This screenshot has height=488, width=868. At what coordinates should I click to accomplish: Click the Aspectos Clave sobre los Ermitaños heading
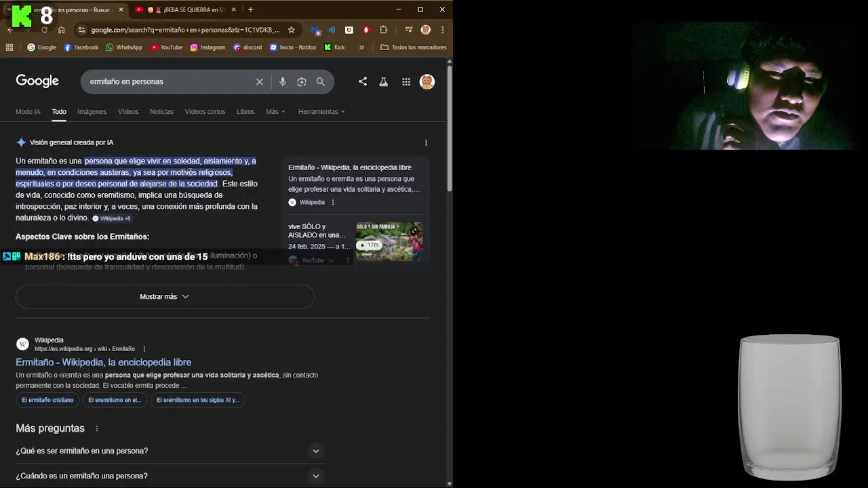[82, 237]
